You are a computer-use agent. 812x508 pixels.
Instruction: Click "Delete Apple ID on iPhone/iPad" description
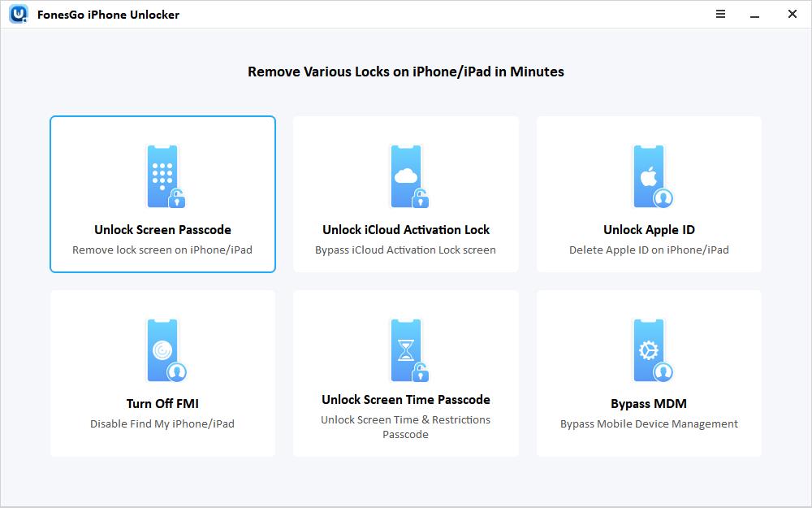pos(649,250)
